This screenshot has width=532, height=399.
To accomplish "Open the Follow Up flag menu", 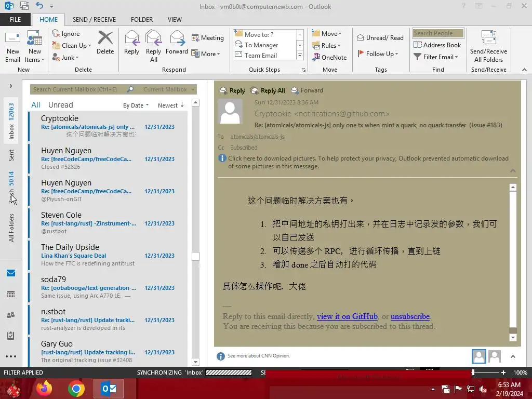I will [378, 54].
